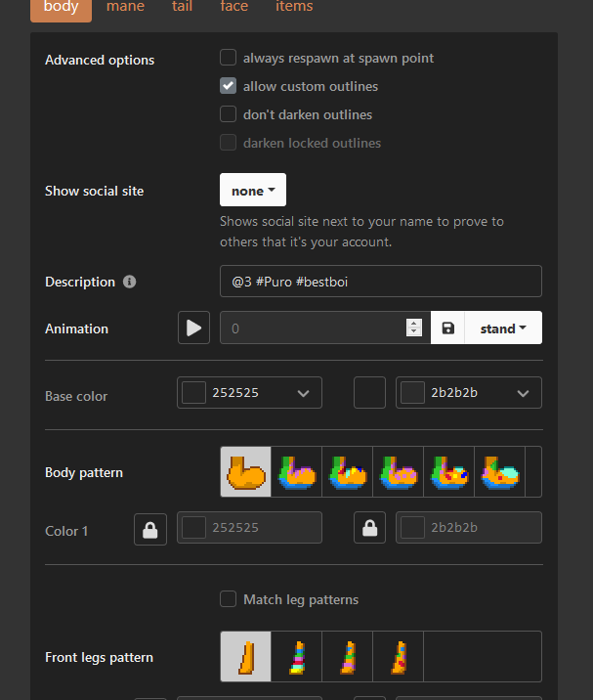The height and width of the screenshot is (700, 593).
Task: Toggle the left Color 1 lock icon
Action: click(150, 529)
